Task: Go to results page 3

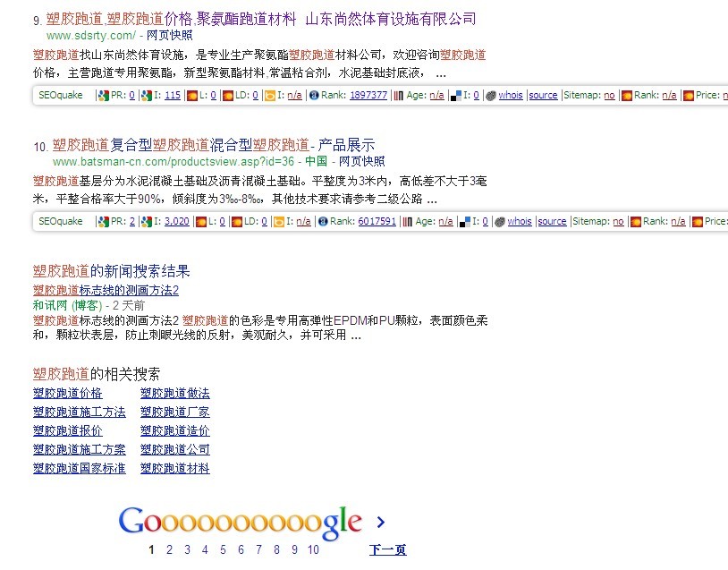Action: (x=187, y=550)
